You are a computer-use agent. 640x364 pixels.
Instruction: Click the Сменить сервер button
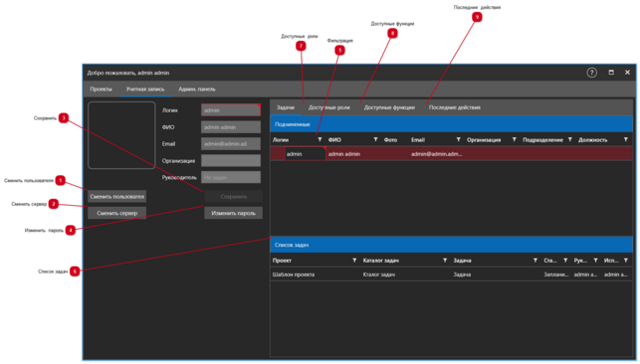pos(116,213)
